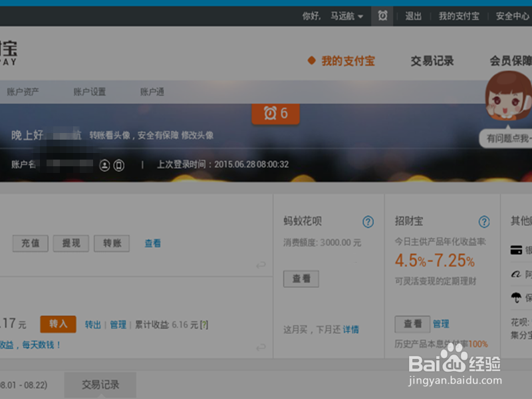
Task: Click the 提现 withdraw button
Action: pos(71,243)
